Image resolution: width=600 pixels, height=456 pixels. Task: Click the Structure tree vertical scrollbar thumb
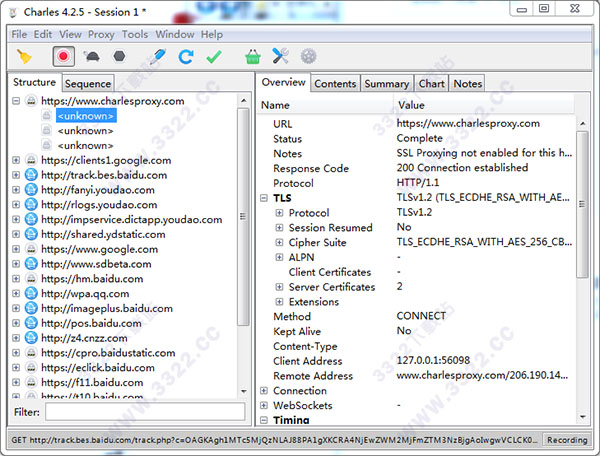point(243,216)
